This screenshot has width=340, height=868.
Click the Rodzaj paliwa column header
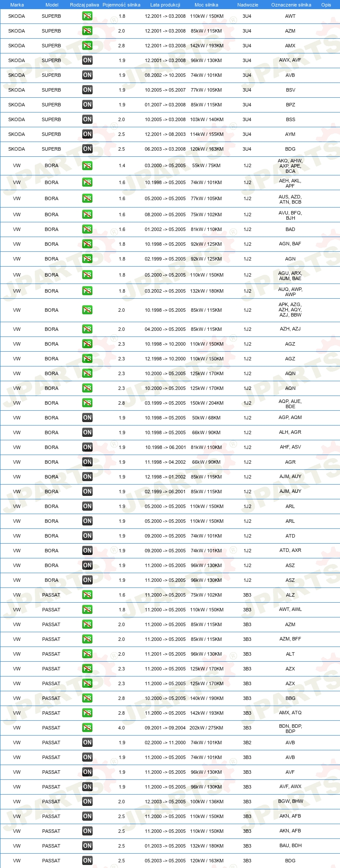pos(84,5)
